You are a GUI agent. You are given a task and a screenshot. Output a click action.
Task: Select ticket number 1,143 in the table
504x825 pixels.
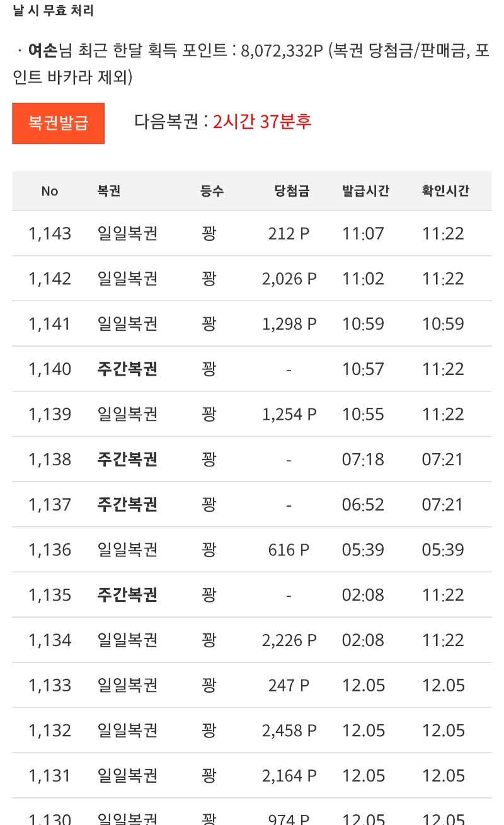click(x=50, y=234)
